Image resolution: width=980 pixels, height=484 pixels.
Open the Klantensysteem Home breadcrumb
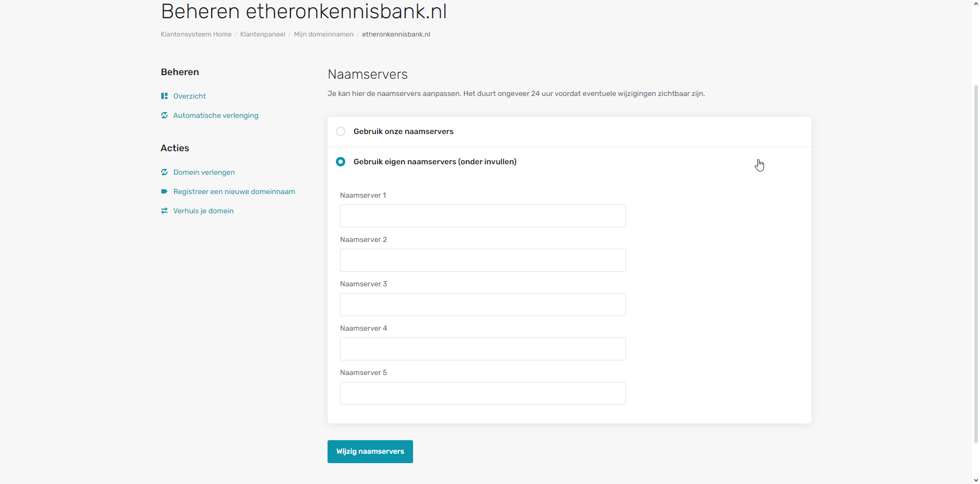tap(196, 34)
